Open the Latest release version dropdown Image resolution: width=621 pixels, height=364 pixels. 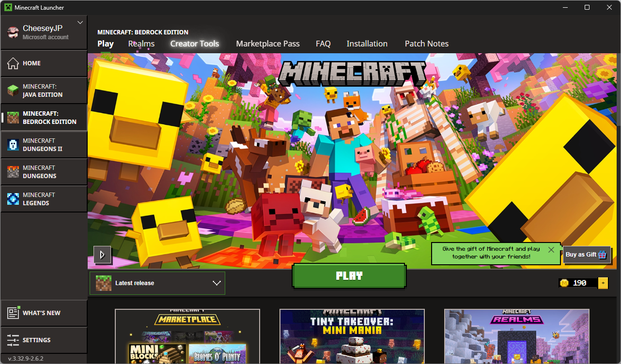point(157,283)
